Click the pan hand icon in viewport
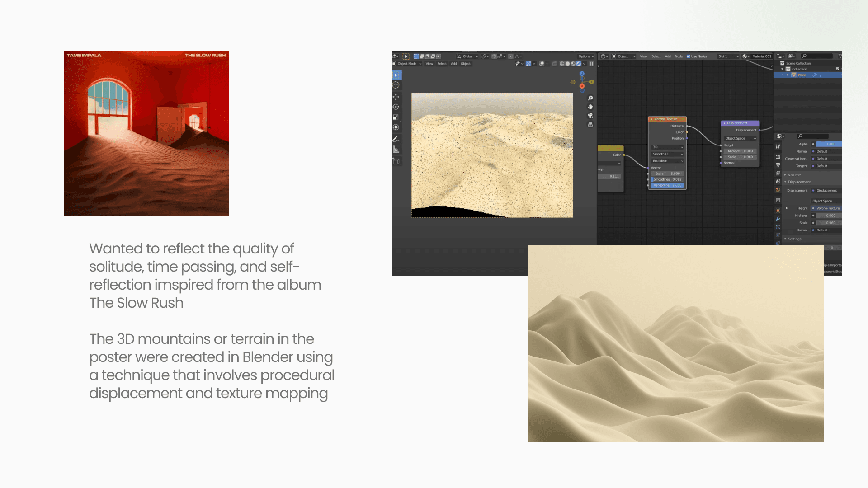Image resolution: width=868 pixels, height=488 pixels. (x=590, y=107)
